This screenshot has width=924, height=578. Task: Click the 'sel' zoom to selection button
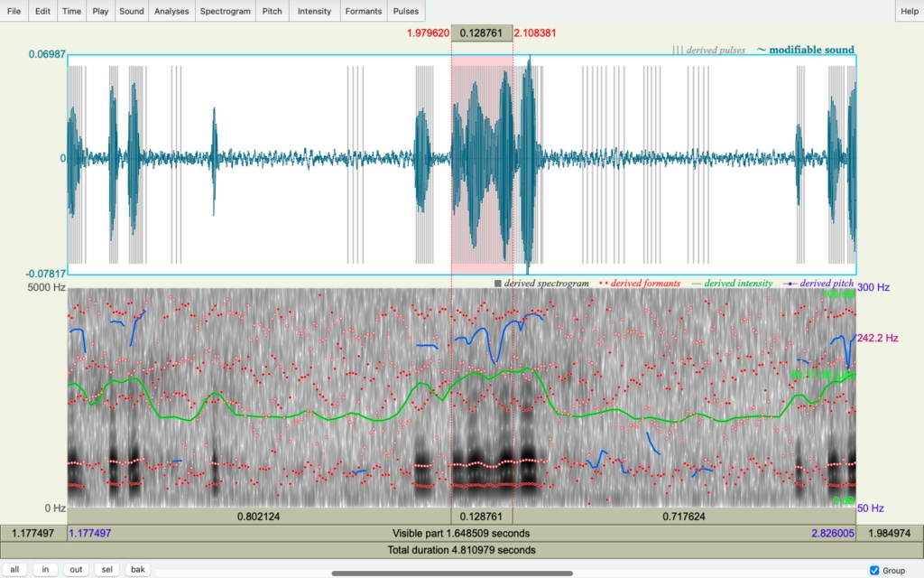106,569
